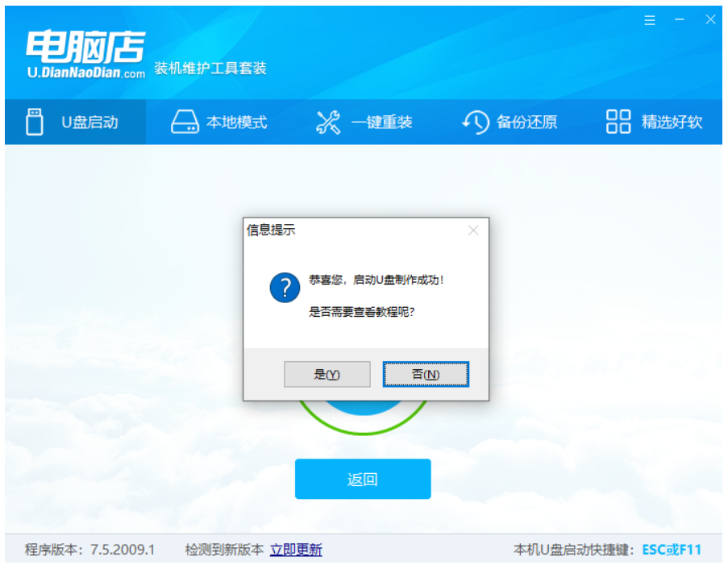
Task: Dismiss the 信息提示 dialog with its X
Action: tap(473, 231)
